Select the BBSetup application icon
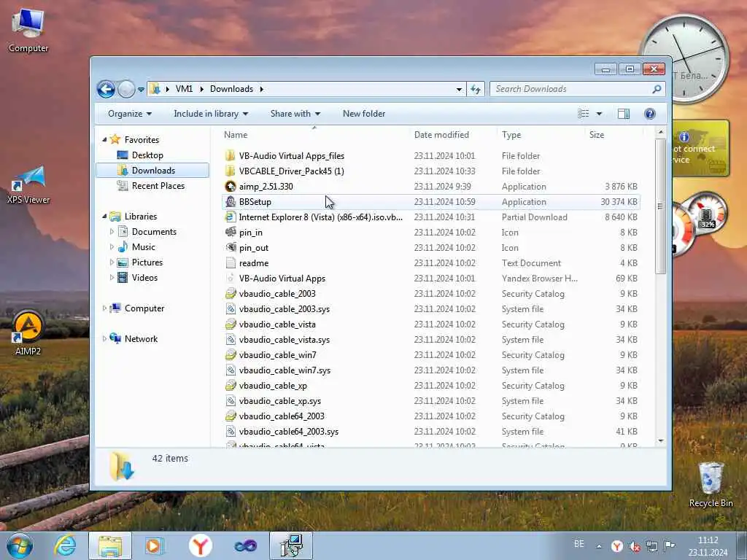 pyautogui.click(x=230, y=201)
